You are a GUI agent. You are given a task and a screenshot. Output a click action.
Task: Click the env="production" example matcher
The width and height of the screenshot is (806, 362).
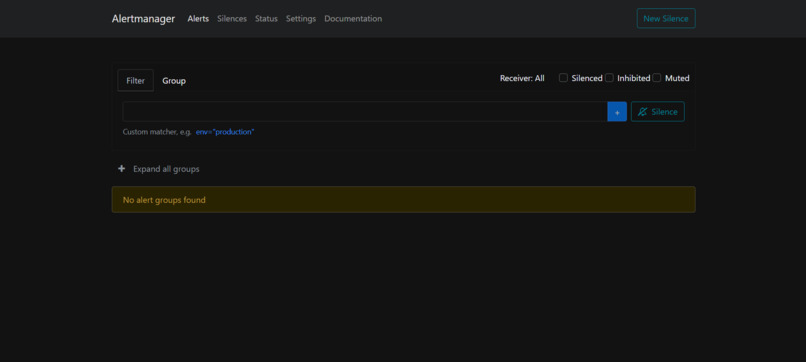(x=225, y=132)
